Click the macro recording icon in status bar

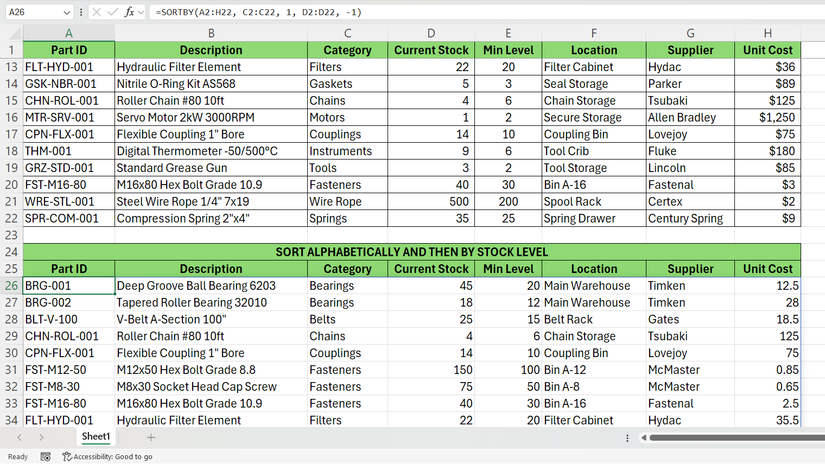tap(46, 456)
